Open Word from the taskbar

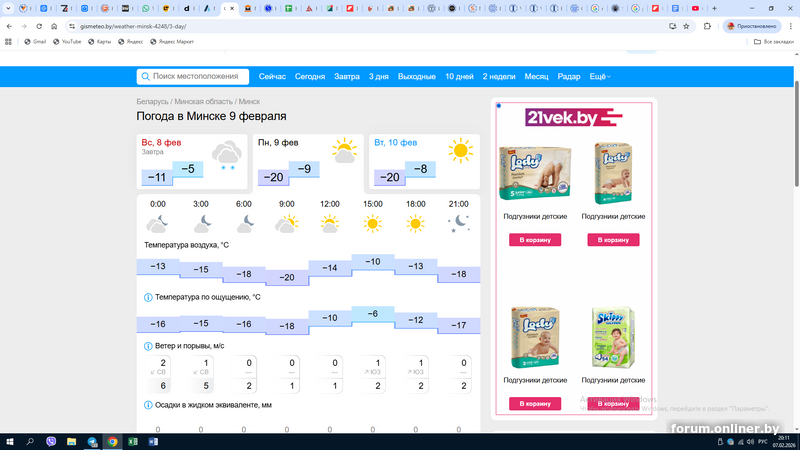(153, 442)
